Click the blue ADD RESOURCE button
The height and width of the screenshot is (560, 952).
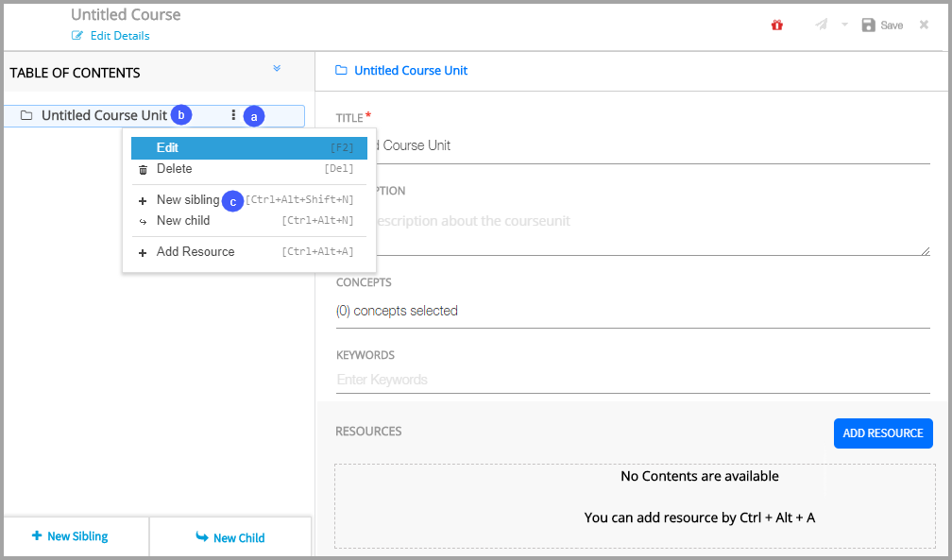(882, 433)
